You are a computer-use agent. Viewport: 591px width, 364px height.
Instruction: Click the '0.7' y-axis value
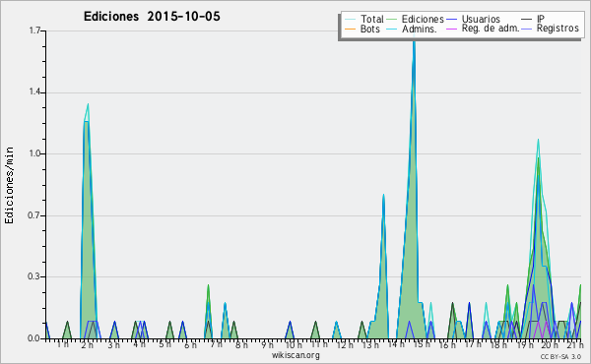(x=34, y=215)
